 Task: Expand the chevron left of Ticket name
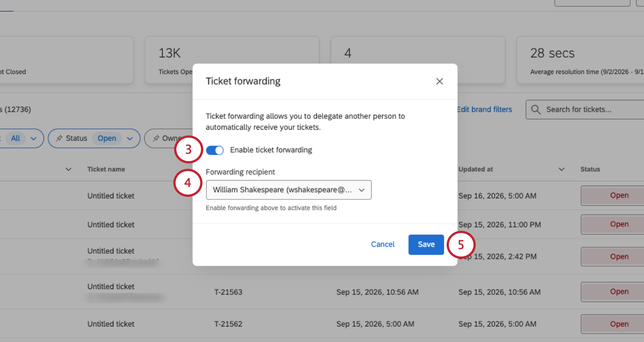click(x=68, y=169)
